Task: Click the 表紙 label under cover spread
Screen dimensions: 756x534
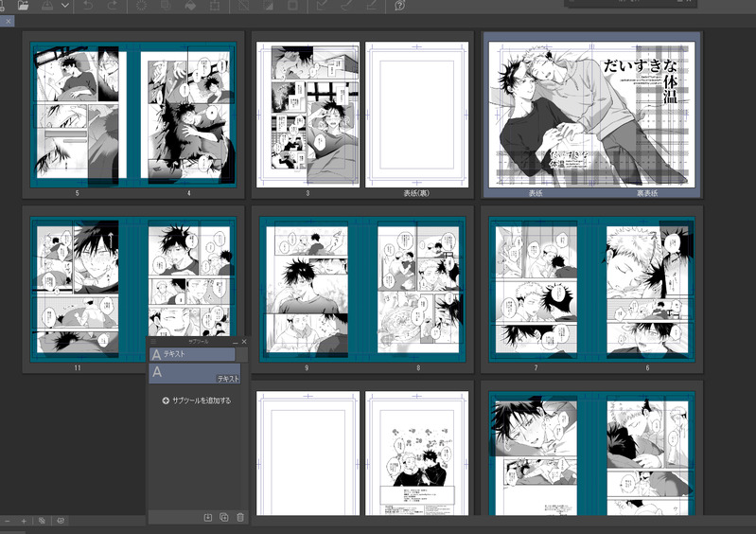Action: pyautogui.click(x=536, y=193)
